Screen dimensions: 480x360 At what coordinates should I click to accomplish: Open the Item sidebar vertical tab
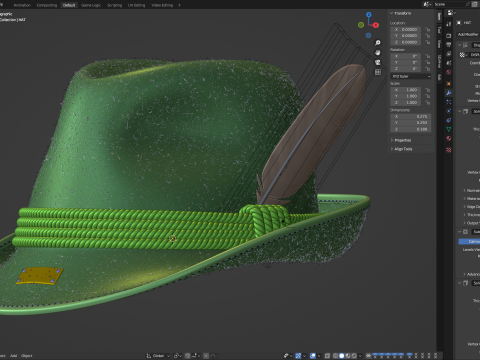[x=439, y=17]
